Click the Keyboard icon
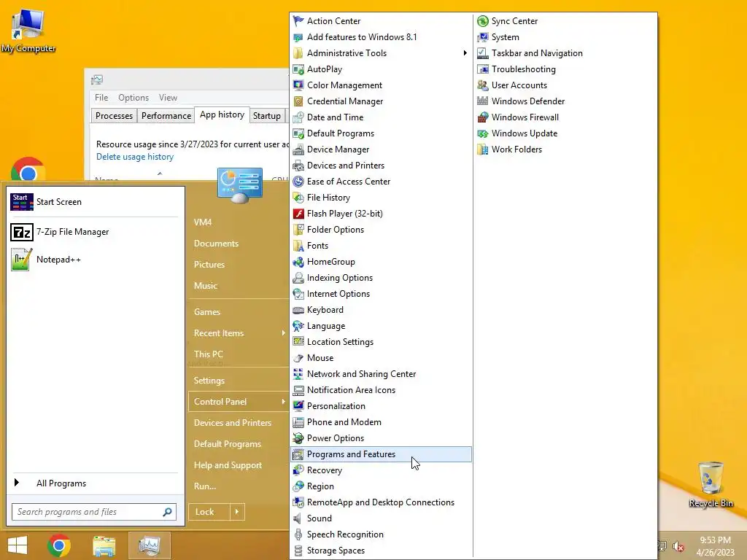The width and height of the screenshot is (747, 560). [298, 310]
